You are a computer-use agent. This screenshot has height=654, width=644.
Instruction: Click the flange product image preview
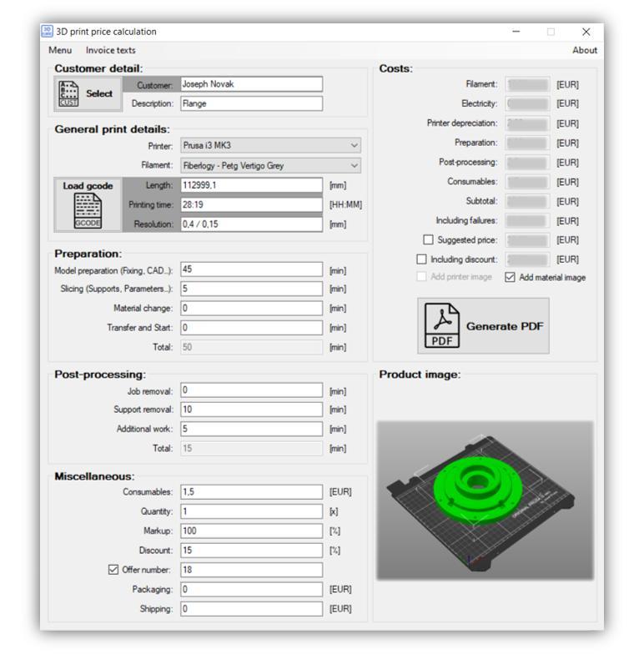point(485,501)
